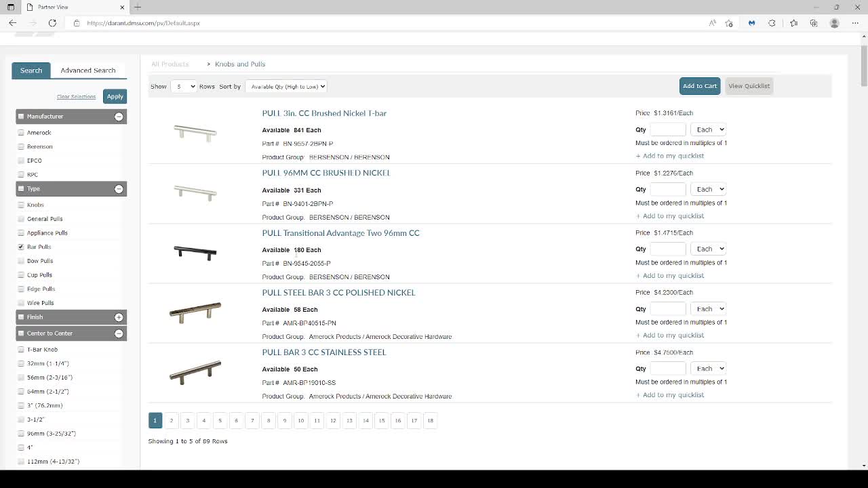Open browser Settings and more menu
The height and width of the screenshot is (488, 868).
pyautogui.click(x=855, y=23)
